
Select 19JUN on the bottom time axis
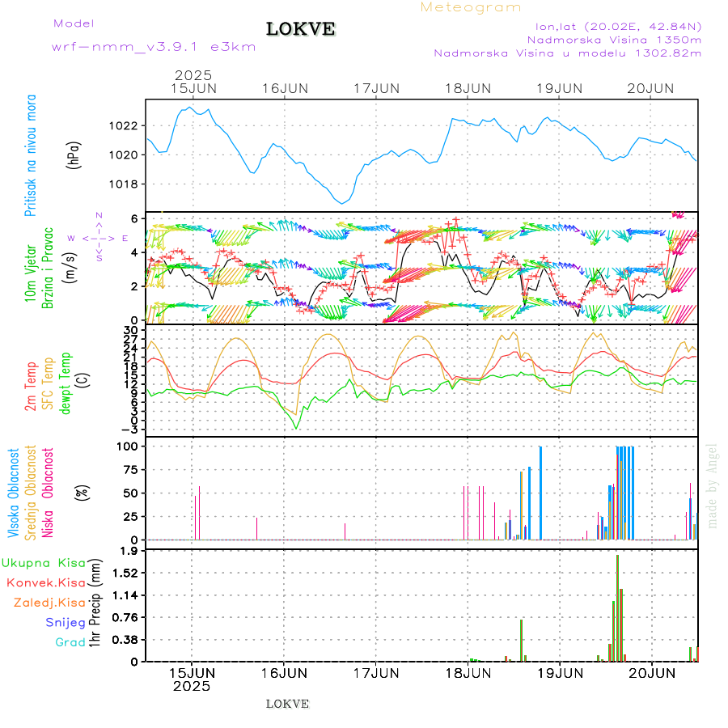tap(560, 672)
